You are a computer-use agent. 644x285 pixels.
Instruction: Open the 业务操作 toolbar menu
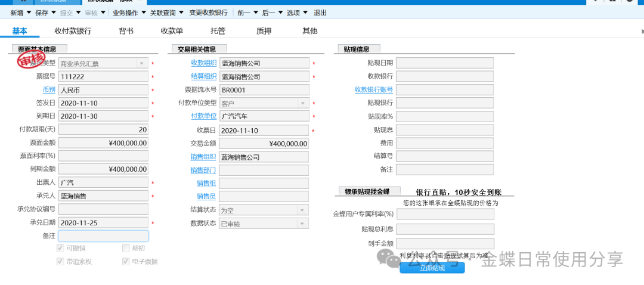(x=126, y=13)
